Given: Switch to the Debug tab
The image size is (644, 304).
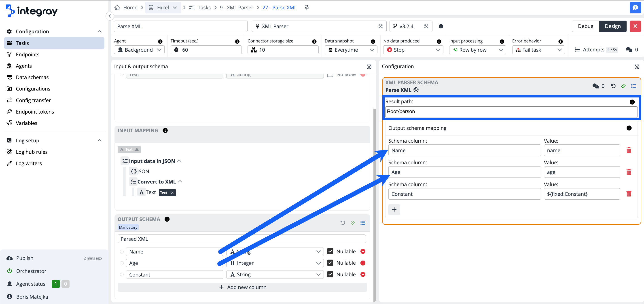Looking at the screenshot, I should (585, 26).
